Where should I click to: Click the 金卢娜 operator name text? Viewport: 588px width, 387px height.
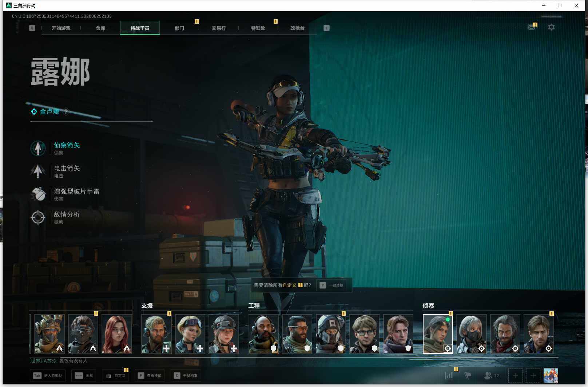[49, 112]
